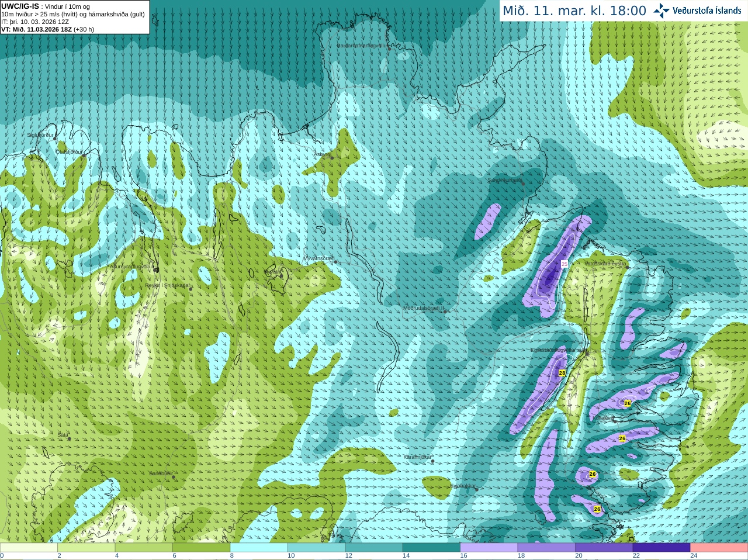
Task: Select the Ólafsfjörður station label
Action: (68, 152)
